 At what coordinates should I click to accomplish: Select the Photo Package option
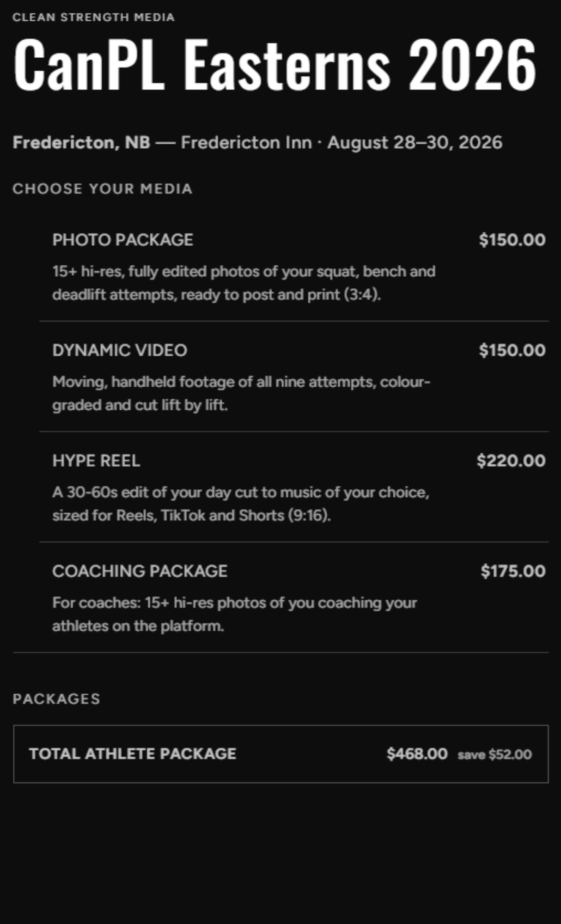[x=294, y=267]
